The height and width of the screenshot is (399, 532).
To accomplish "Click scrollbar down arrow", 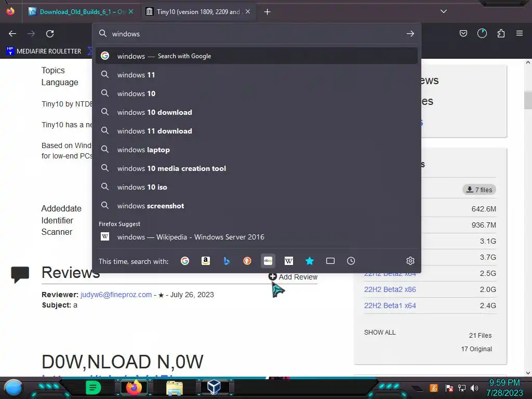I will point(528,373).
